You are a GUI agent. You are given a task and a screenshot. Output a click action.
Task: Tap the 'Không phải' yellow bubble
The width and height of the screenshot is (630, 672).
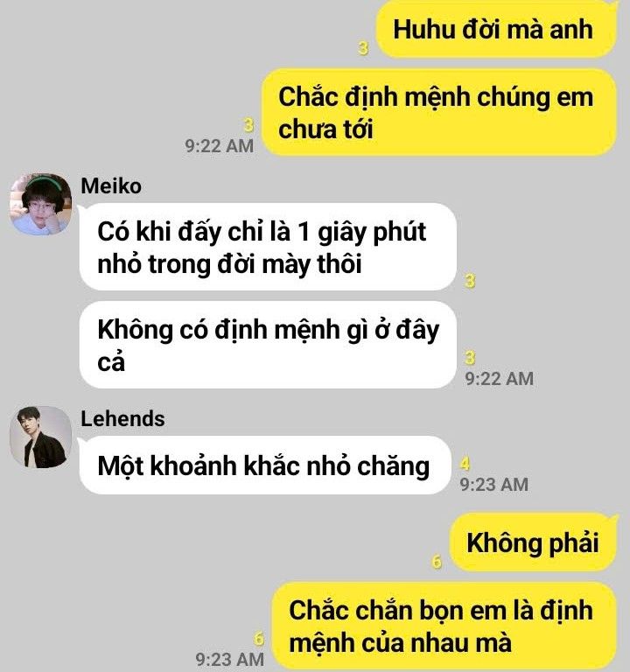tap(534, 542)
